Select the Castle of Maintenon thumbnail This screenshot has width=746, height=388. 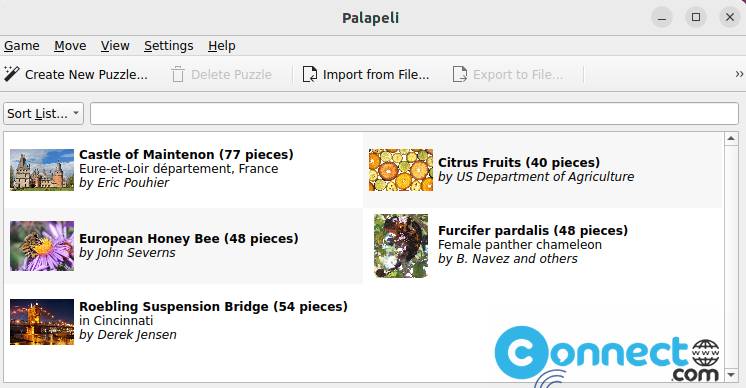coord(42,170)
